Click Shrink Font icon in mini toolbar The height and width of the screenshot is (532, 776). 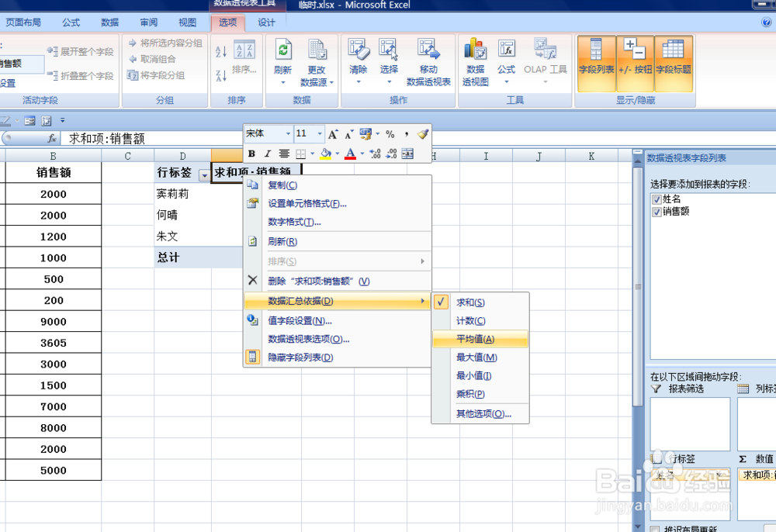click(x=349, y=134)
